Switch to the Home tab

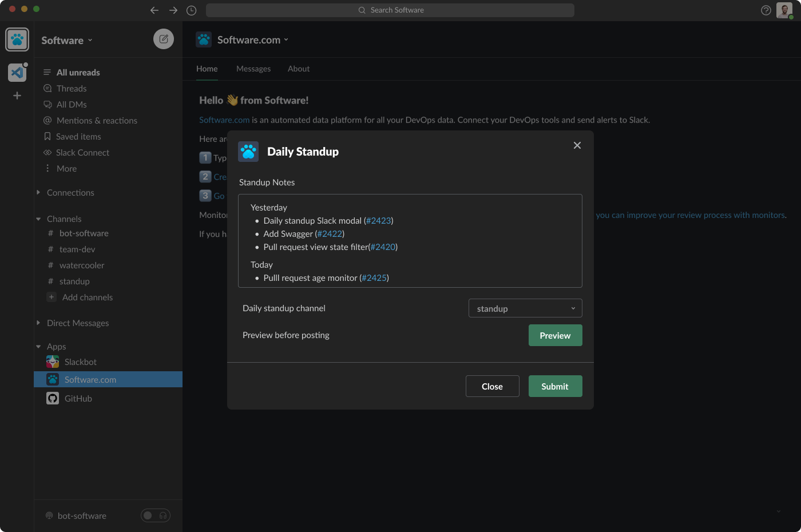(x=207, y=69)
